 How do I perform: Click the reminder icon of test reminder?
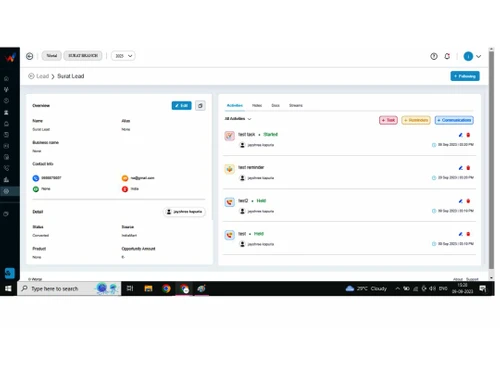click(x=229, y=169)
